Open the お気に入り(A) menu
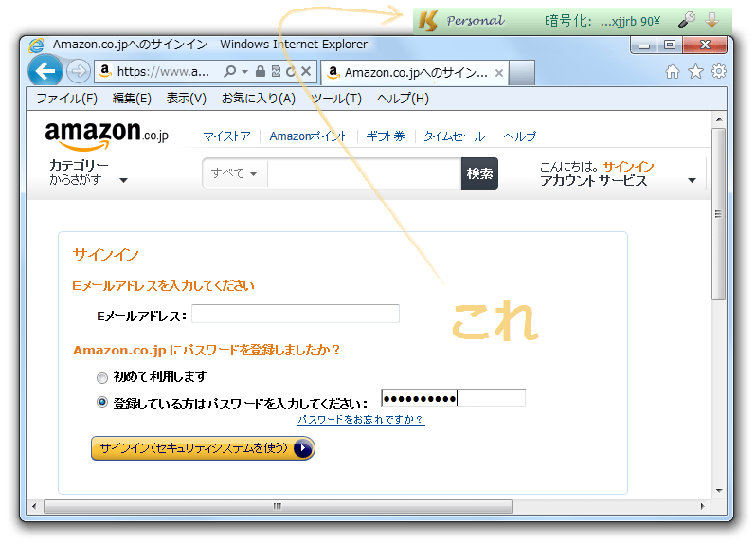 coord(259,99)
